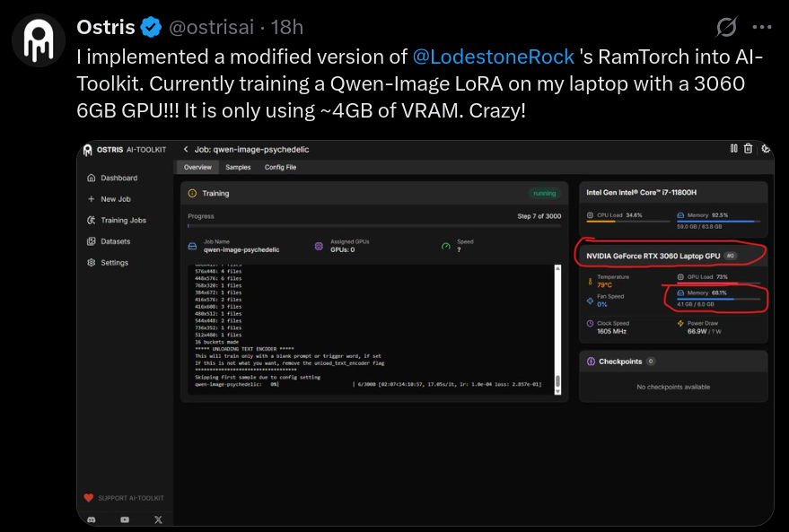Viewport: 789px width, 532px height.
Task: Click the green Speed gauge icon
Action: [446, 246]
